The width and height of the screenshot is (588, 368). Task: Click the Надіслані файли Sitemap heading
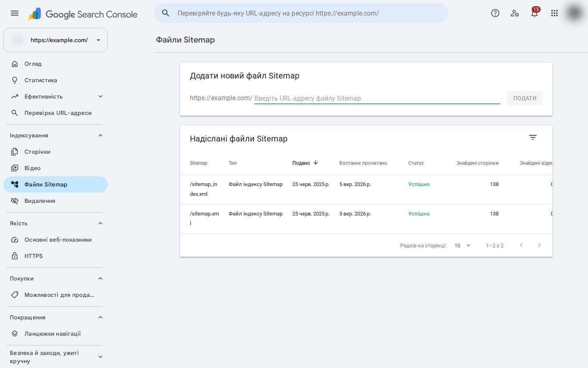click(238, 139)
